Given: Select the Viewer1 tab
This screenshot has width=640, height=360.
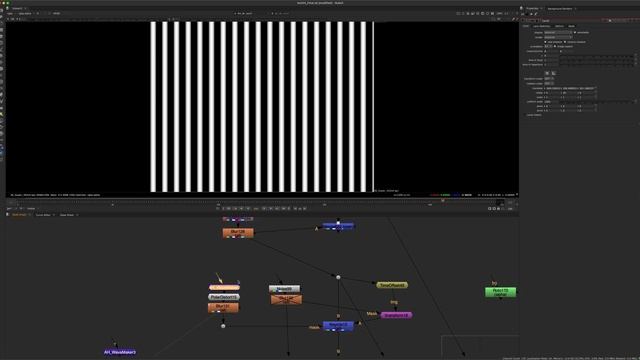Looking at the screenshot, I should [x=17, y=8].
